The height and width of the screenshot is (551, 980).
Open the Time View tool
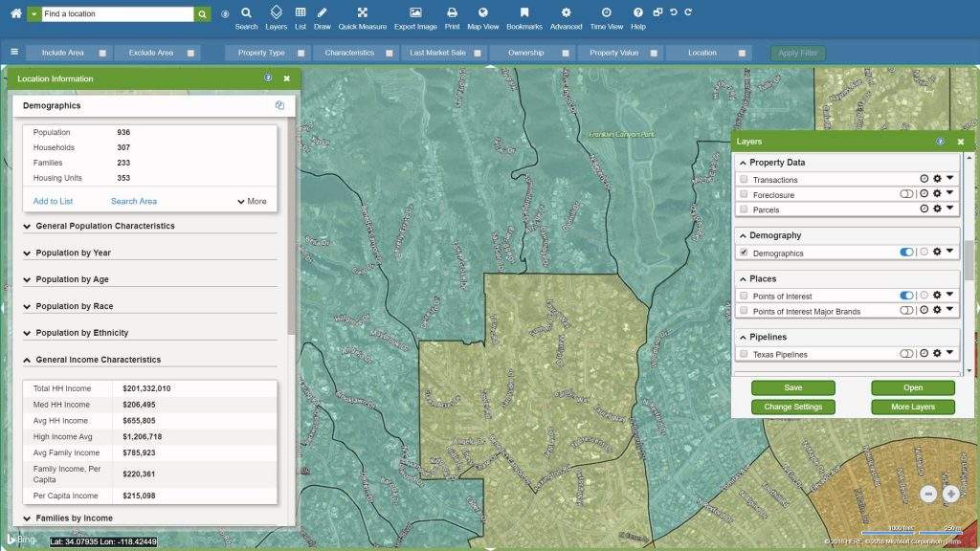click(606, 18)
